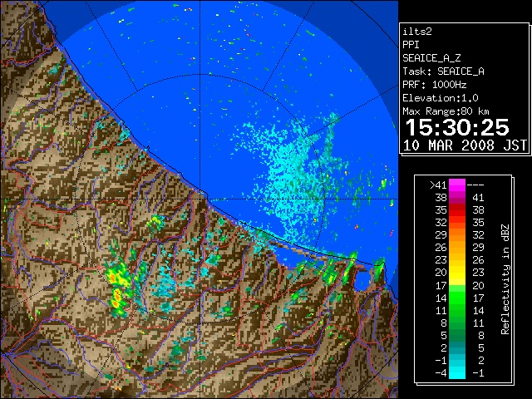Pick the bright green band of the scale
Viewport: 532px width, 399px height.
[457, 298]
